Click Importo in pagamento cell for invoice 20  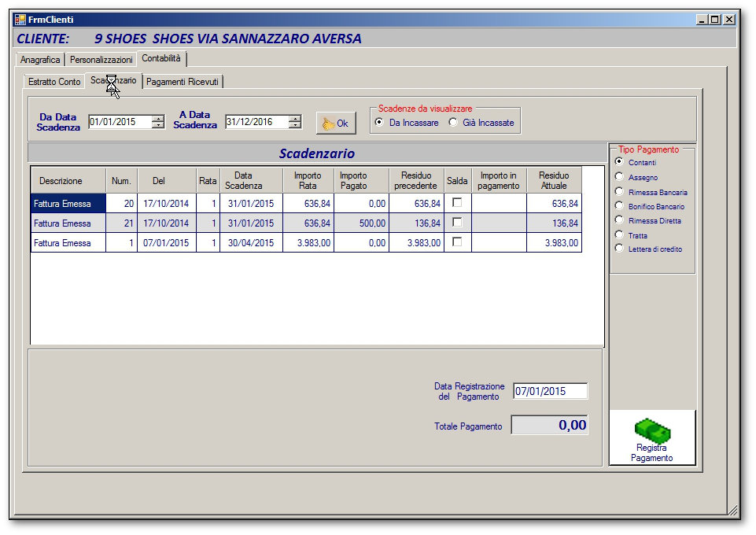coord(499,204)
